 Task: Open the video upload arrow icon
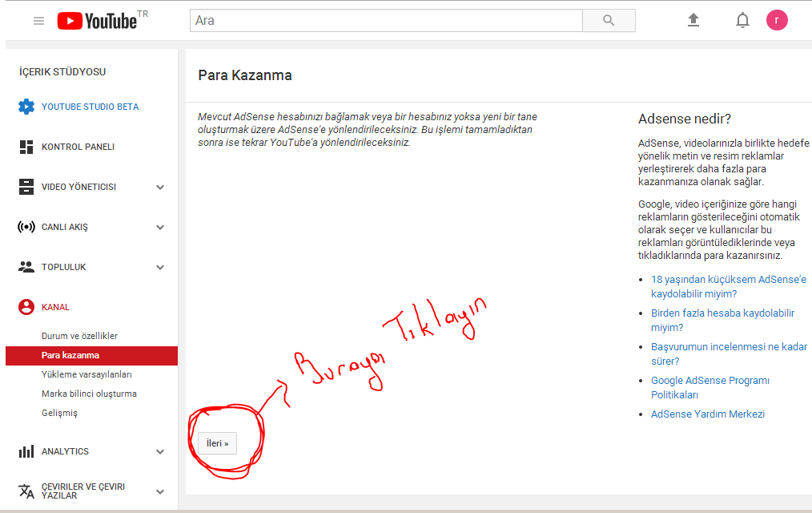693,20
